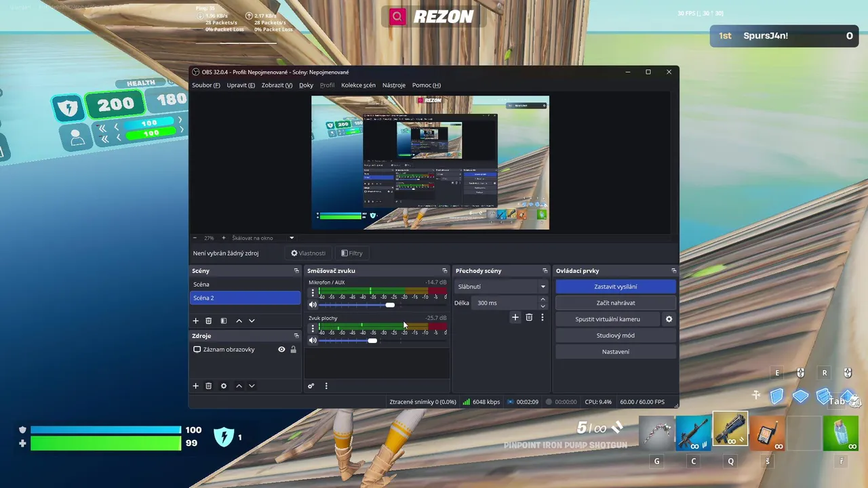This screenshot has width=868, height=488.
Task: Open the Kolekce scén menu
Action: click(x=358, y=85)
